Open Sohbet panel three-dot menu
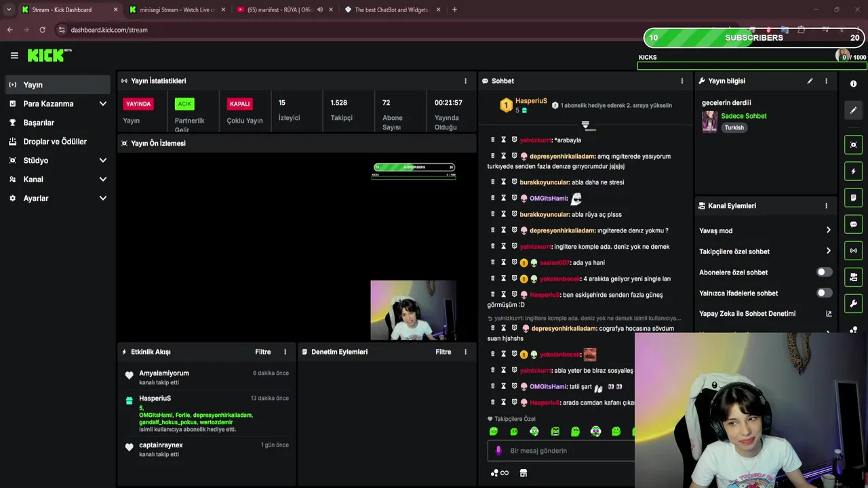868x488 pixels. [x=682, y=81]
